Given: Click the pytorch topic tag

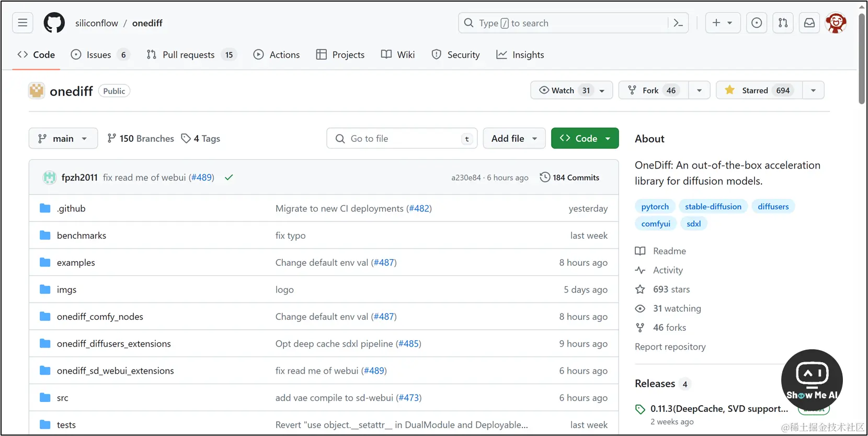Looking at the screenshot, I should pyautogui.click(x=655, y=206).
